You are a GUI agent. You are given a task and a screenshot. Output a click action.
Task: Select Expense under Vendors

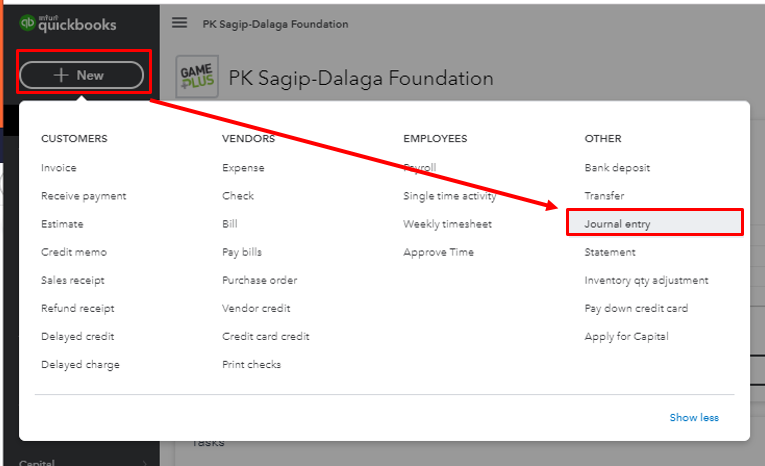(x=243, y=168)
